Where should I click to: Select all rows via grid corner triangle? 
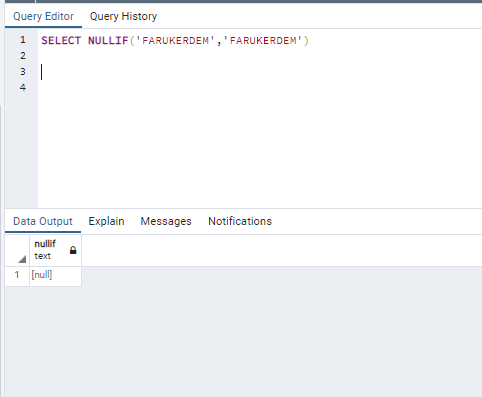click(x=22, y=259)
